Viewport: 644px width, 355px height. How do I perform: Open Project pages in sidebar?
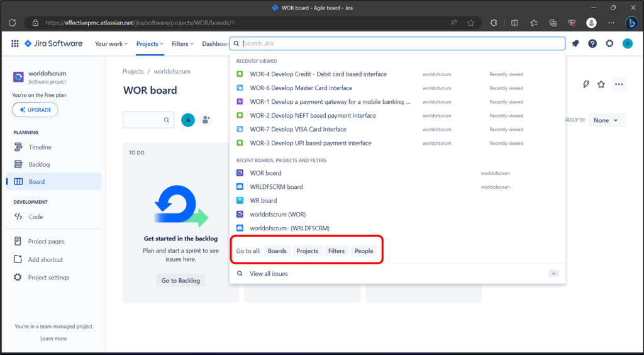[53, 241]
